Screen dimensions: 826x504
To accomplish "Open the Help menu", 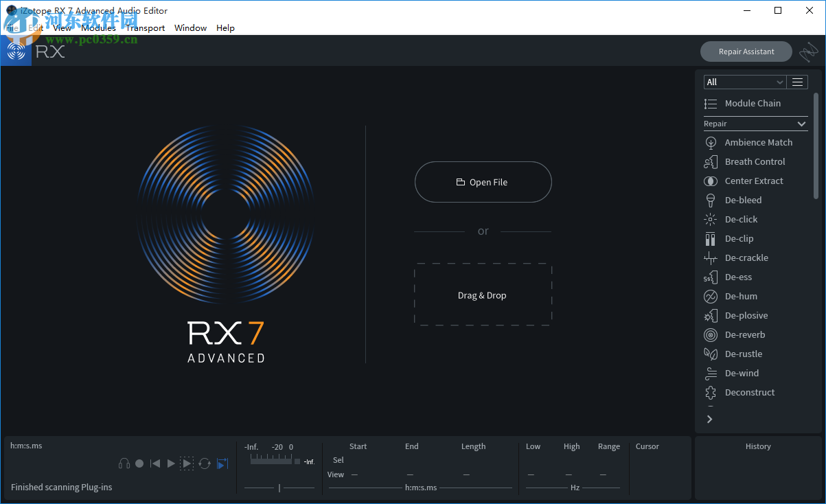I will tap(225, 28).
